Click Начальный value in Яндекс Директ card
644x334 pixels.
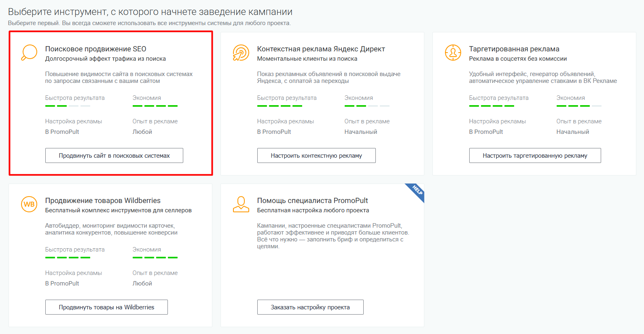[x=361, y=132]
